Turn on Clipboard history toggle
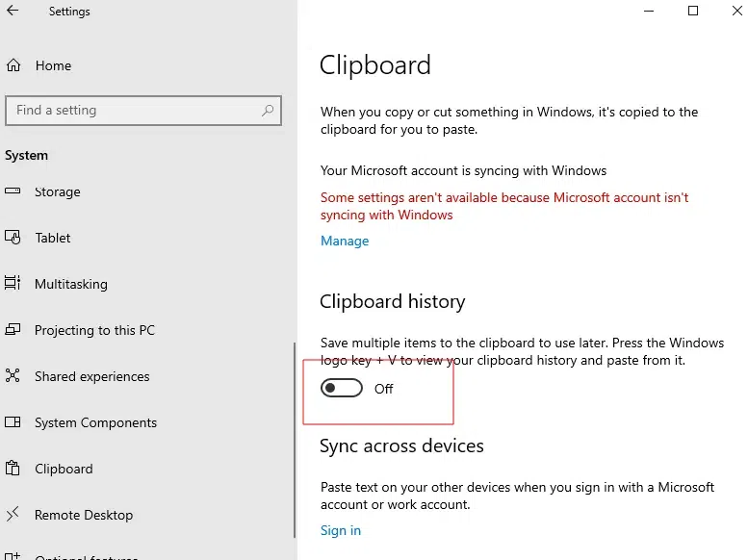The width and height of the screenshot is (748, 560). coord(342,389)
